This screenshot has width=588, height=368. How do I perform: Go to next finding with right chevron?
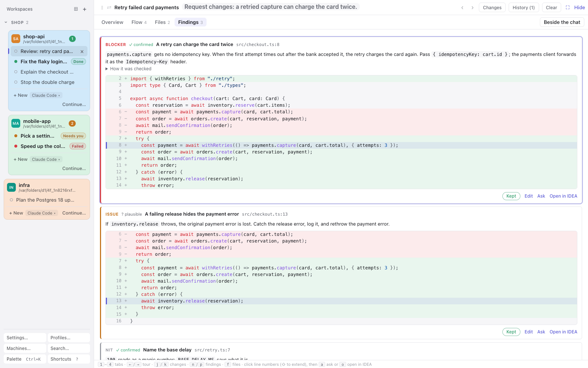(x=473, y=7)
